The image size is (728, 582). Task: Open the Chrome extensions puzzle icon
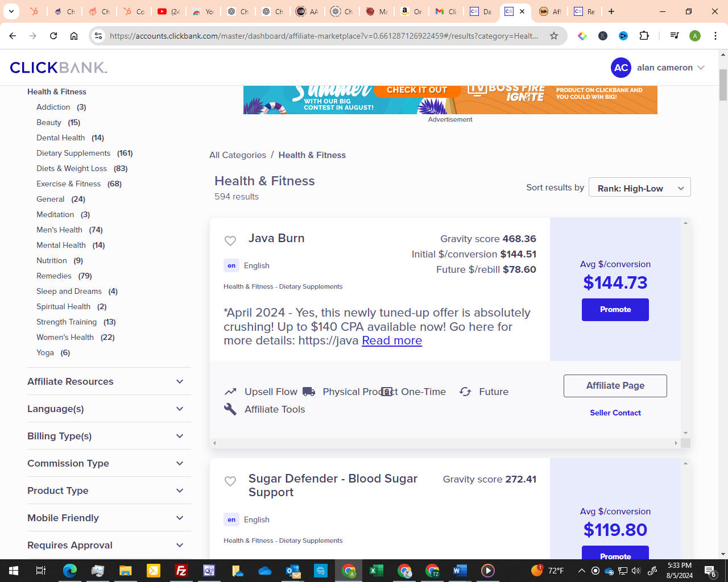[644, 36]
